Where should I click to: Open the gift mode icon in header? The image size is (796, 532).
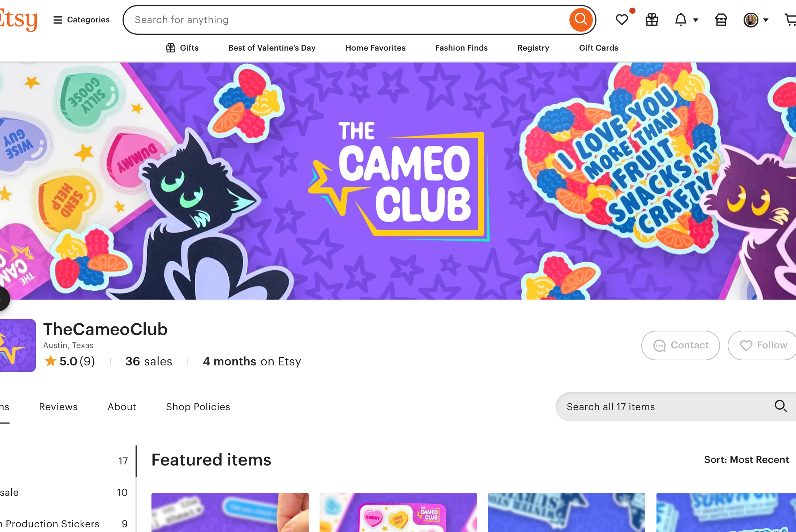pos(652,20)
